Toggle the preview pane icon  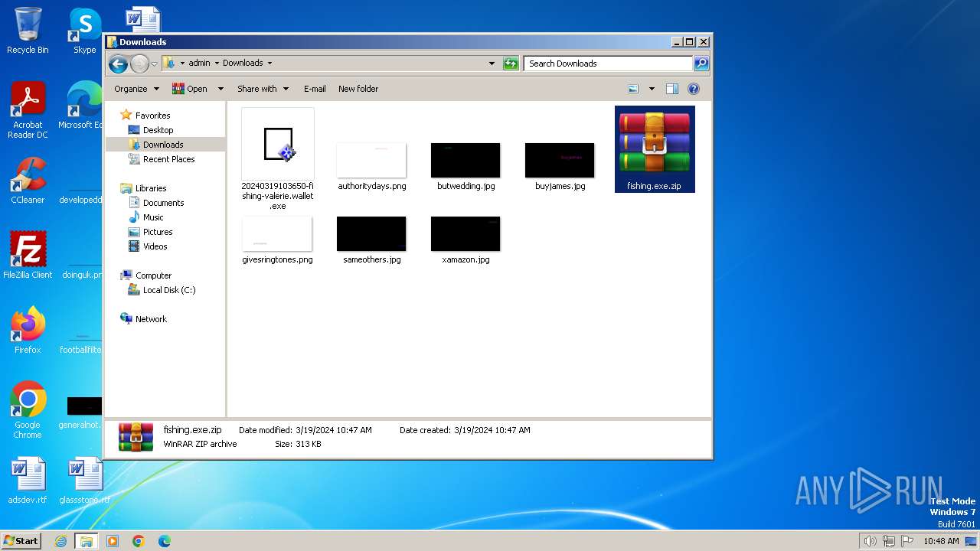click(x=672, y=89)
